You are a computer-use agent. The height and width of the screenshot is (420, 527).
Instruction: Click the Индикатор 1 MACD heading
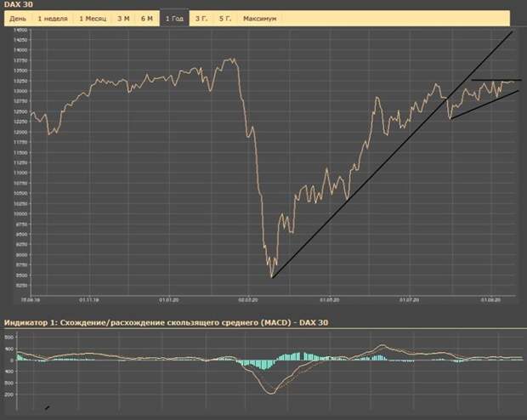(166, 322)
